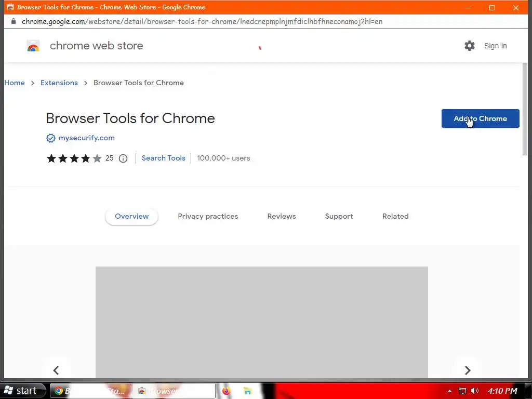This screenshot has width=532, height=399.
Task: Click the network icon in the system tray
Action: [462, 391]
